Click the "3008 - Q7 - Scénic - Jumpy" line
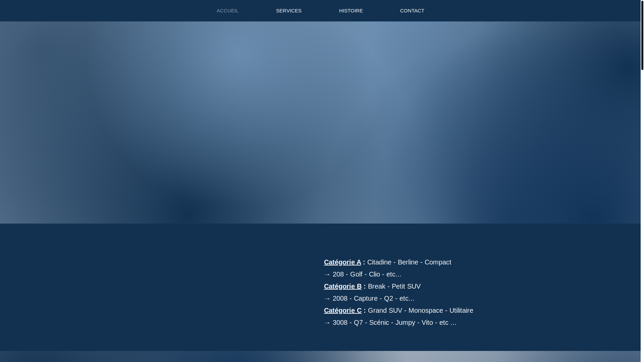 point(390,322)
